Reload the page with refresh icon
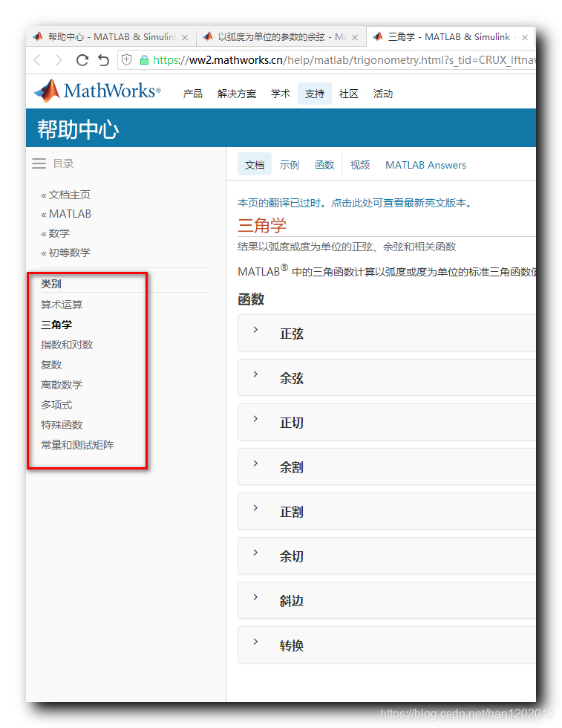This screenshot has height=728, width=562. point(82,60)
